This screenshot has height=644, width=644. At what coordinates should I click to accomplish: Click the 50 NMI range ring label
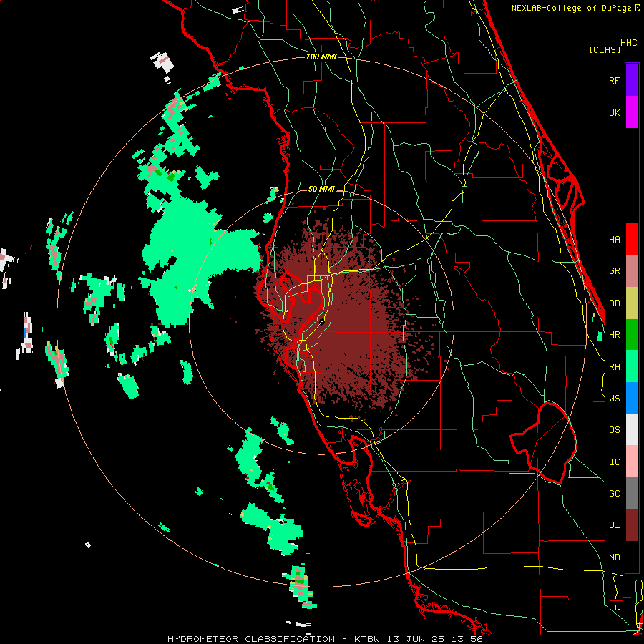[321, 190]
